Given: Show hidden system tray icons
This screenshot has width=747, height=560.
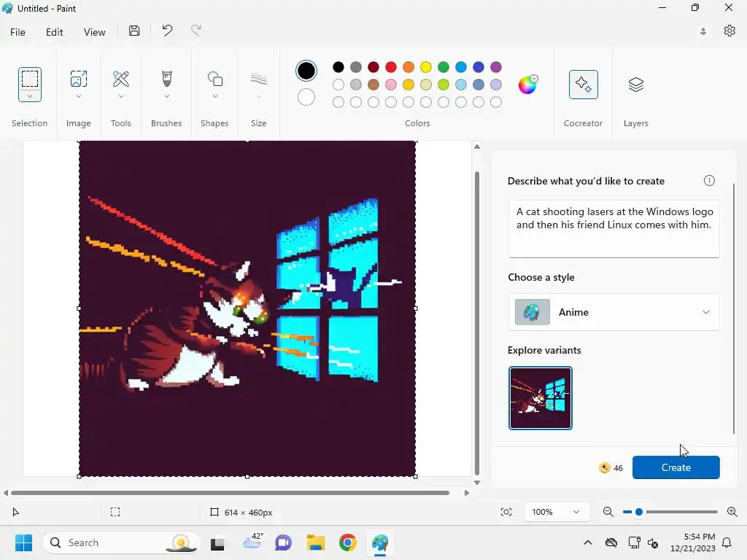Looking at the screenshot, I should tap(588, 542).
